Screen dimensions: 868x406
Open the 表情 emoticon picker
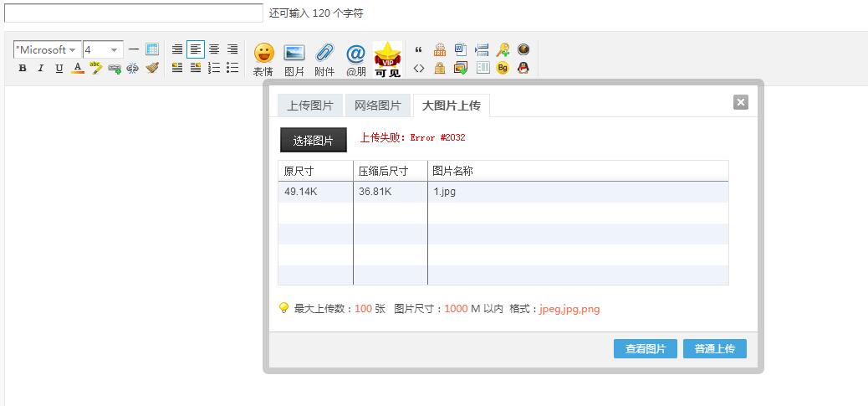263,59
